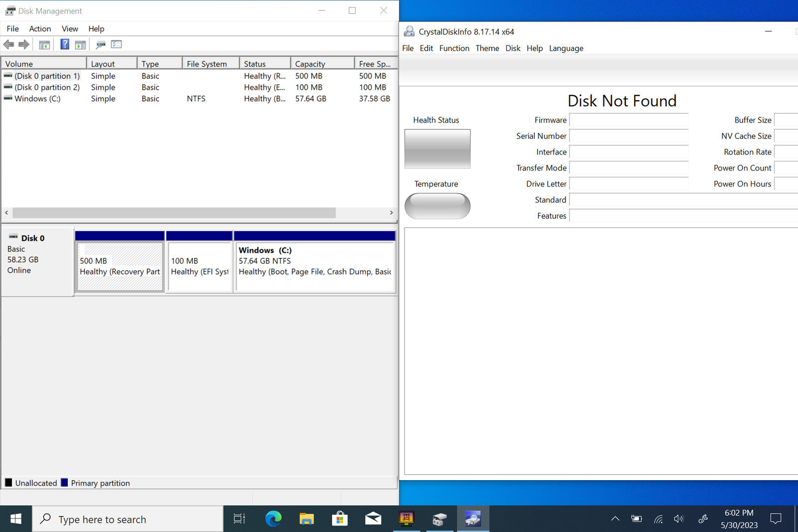Click the volume list scroll right arrow
This screenshot has height=532, width=798.
392,212
